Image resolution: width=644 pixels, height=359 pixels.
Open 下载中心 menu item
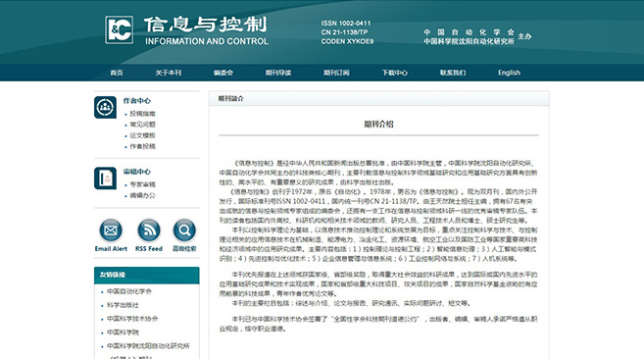[395, 73]
